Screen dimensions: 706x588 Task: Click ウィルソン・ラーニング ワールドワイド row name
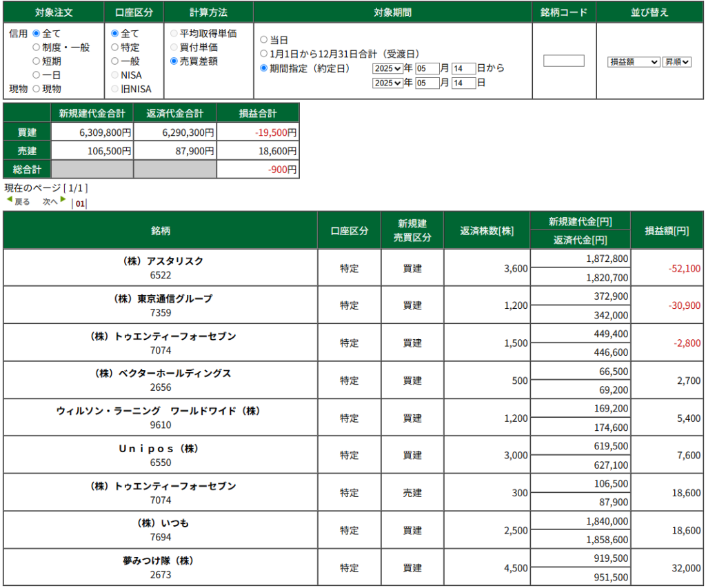(x=158, y=411)
